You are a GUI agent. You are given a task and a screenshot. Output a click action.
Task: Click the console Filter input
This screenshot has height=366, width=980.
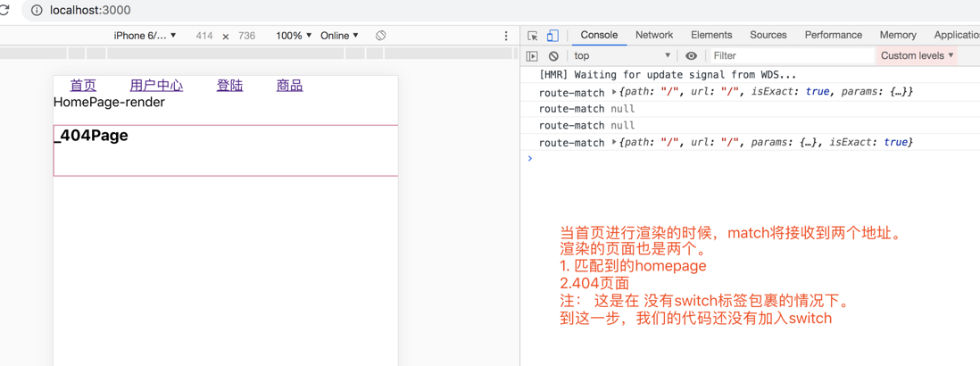point(792,55)
